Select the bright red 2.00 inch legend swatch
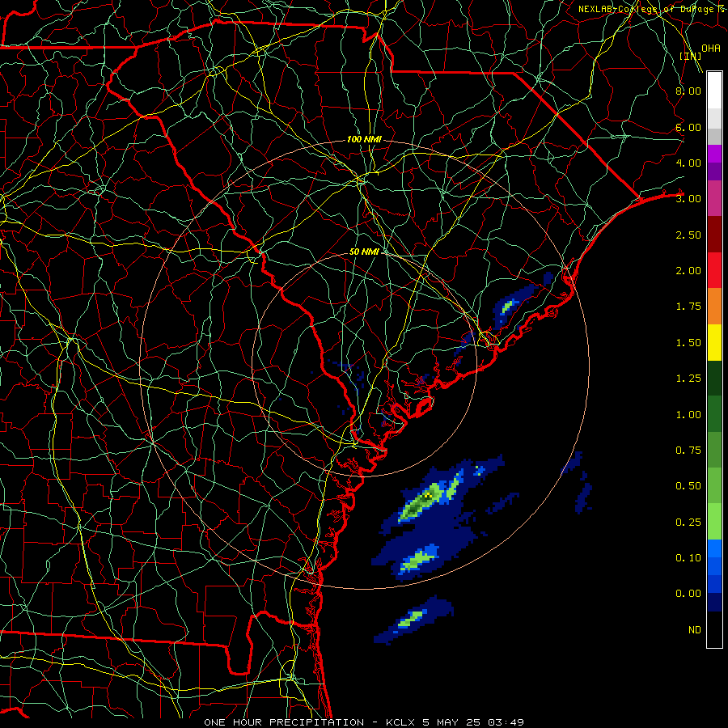Image resolution: width=728 pixels, height=728 pixels. point(714,271)
